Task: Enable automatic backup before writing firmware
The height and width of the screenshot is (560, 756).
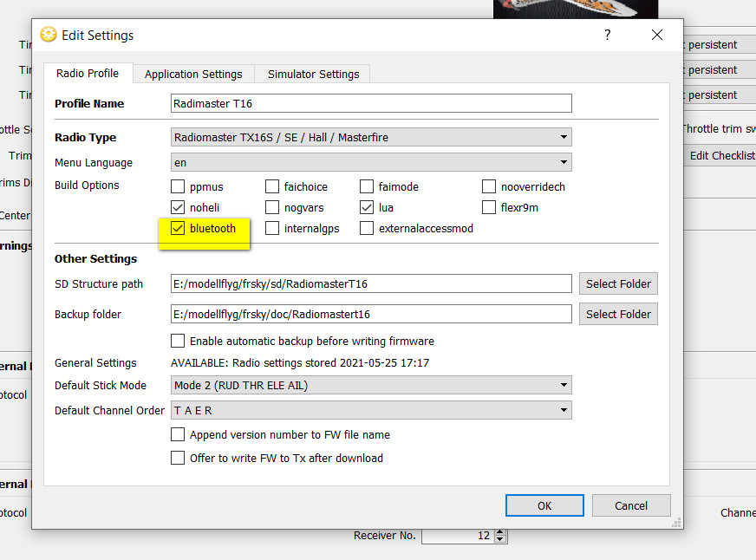Action: 178,342
